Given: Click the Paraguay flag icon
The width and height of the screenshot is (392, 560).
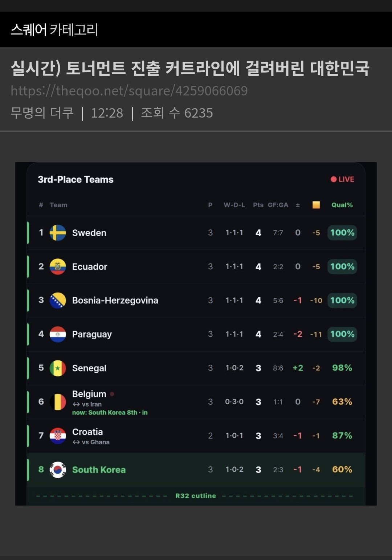Looking at the screenshot, I should [58, 334].
